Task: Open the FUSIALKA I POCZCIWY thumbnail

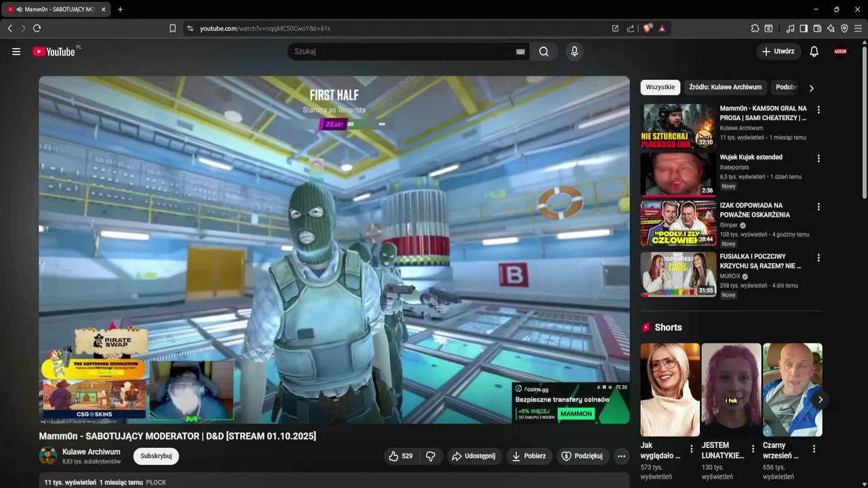Action: [678, 274]
